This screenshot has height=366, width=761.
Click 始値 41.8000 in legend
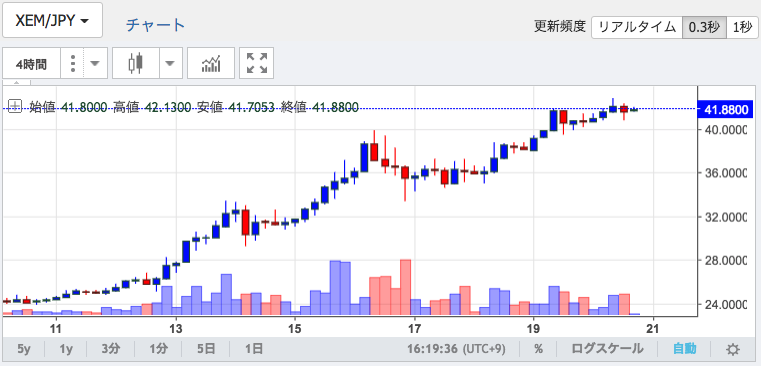point(68,107)
